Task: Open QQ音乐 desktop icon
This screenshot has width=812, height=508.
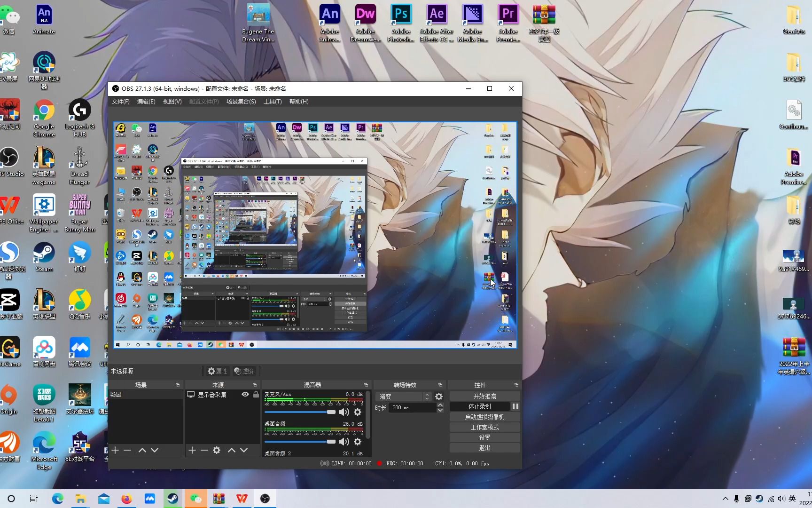Action: click(80, 304)
